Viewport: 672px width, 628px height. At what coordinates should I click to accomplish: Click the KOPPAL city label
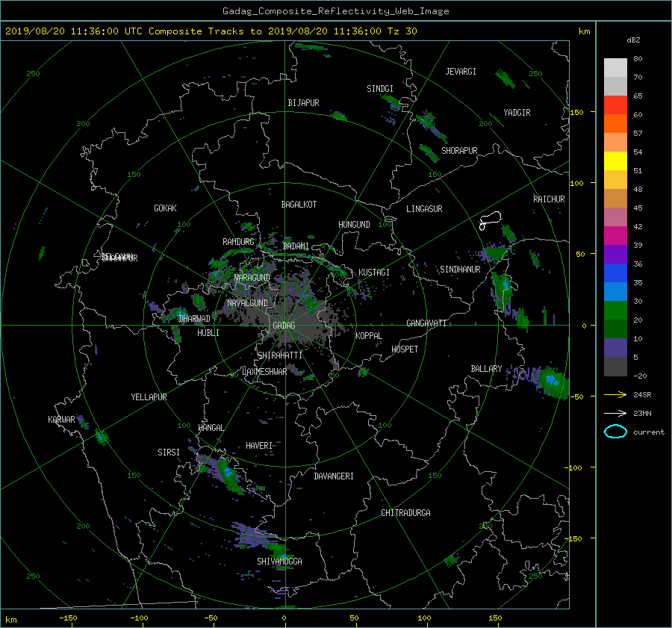coord(369,335)
